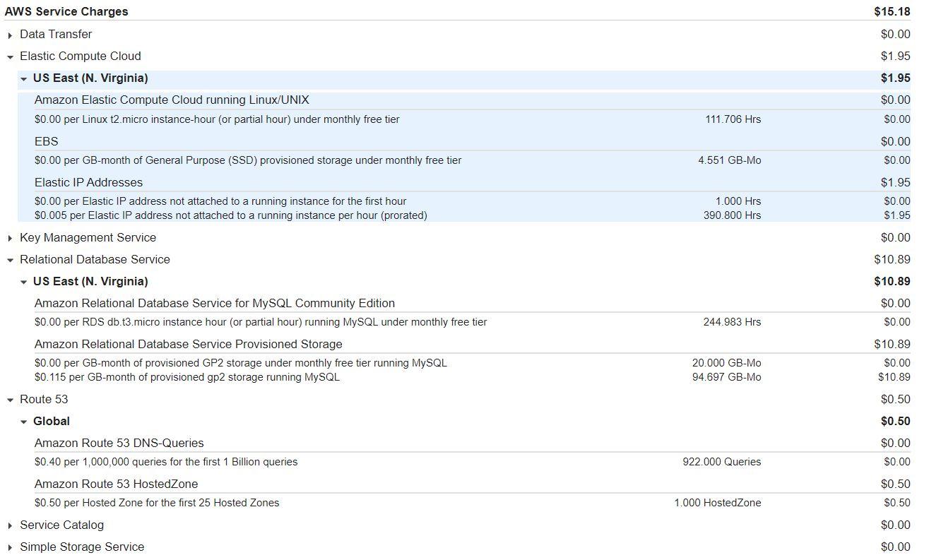
Task: Click the GP2 storage free tier line
Action: click(241, 363)
